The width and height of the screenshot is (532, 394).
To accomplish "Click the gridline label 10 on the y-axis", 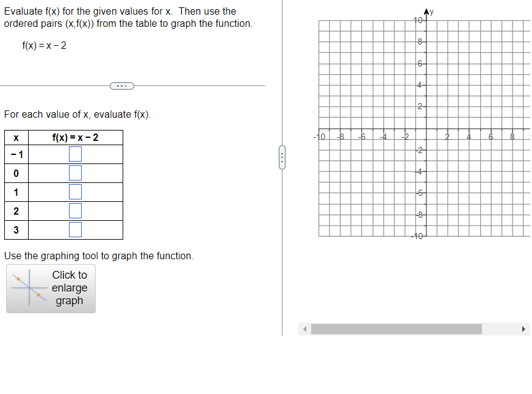I will click(x=418, y=20).
